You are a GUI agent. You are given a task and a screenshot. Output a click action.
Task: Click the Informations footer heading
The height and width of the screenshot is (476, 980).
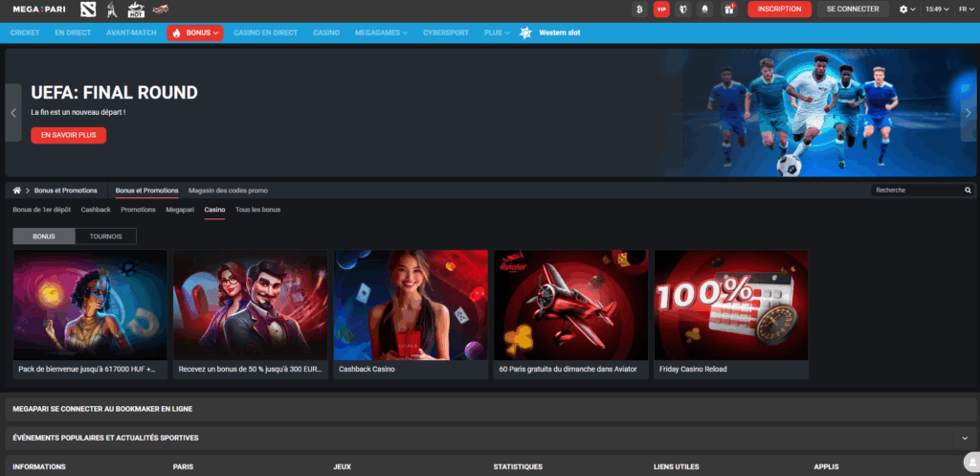pyautogui.click(x=38, y=467)
